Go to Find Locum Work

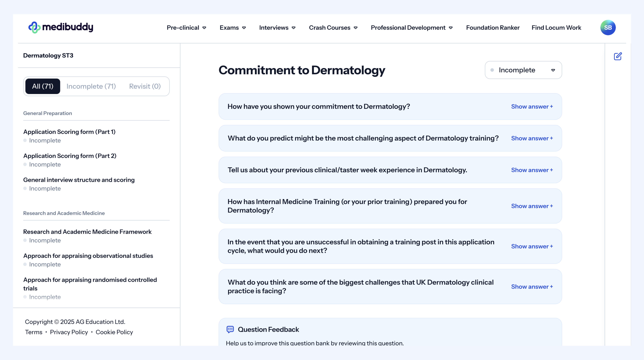[556, 28]
